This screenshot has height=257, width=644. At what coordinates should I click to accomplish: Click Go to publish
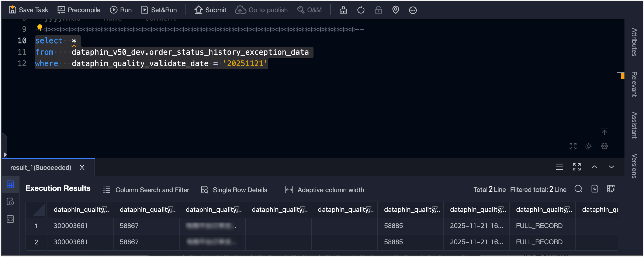(261, 10)
